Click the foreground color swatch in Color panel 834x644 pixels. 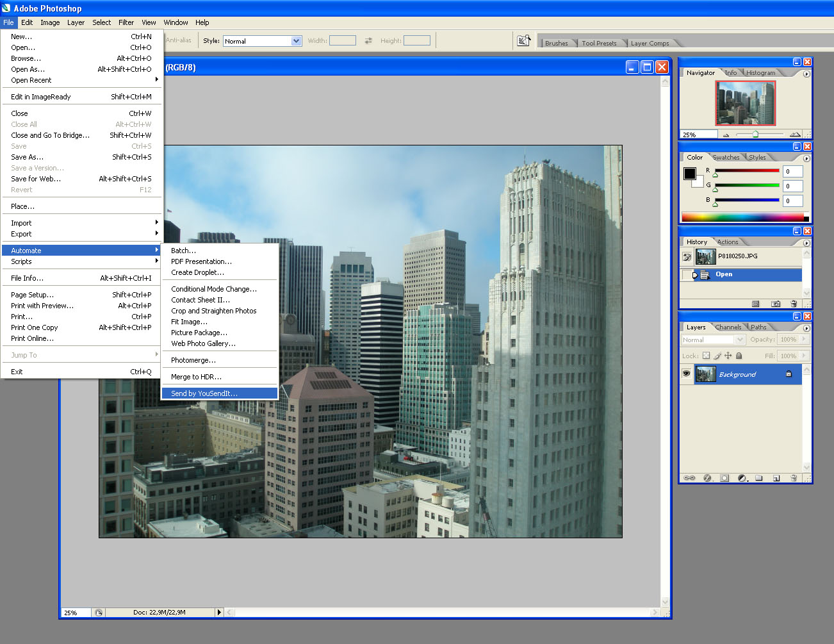pyautogui.click(x=689, y=174)
